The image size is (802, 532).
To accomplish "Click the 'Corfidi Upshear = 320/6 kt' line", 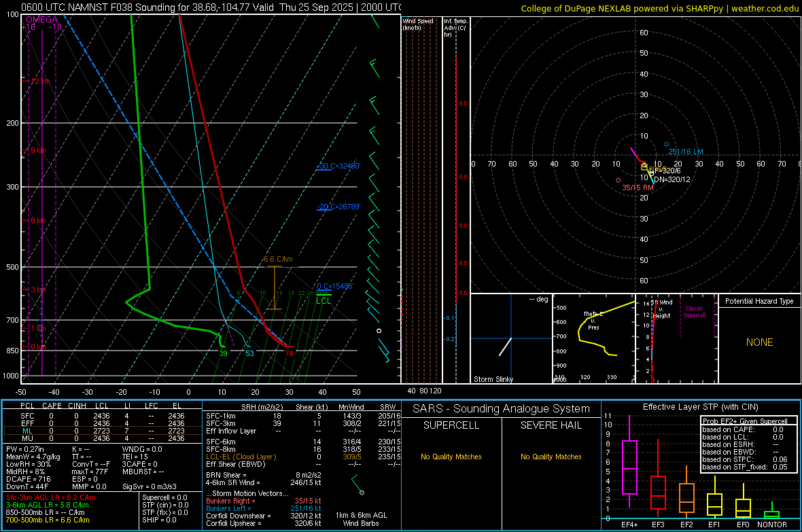I will (x=264, y=523).
